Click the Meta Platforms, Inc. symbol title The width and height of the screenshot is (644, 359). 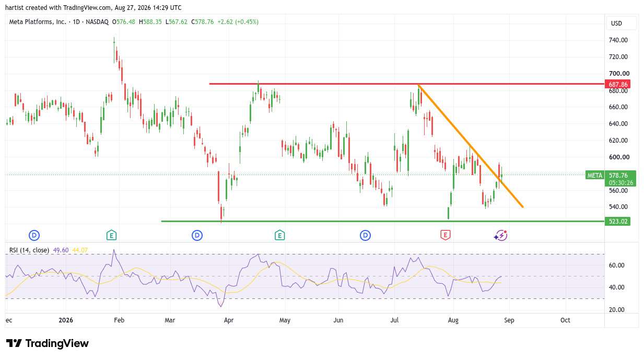pos(38,22)
